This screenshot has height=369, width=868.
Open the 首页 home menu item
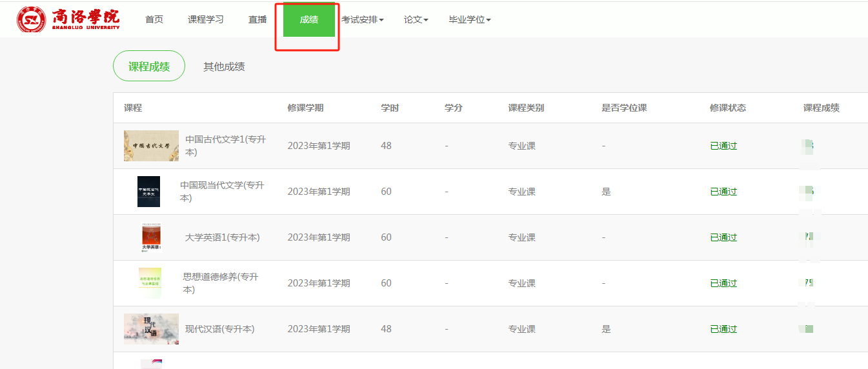[x=154, y=19]
